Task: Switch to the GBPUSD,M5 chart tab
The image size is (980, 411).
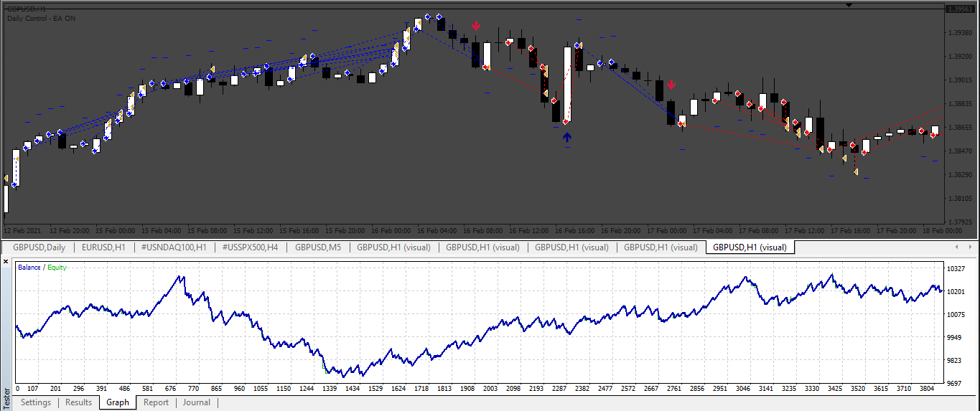Action: [318, 247]
